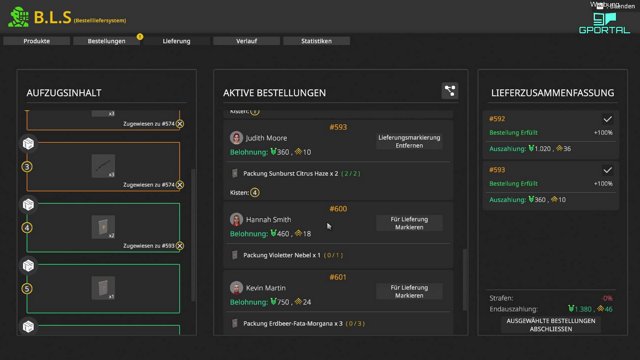The height and width of the screenshot is (360, 640).
Task: Click the box icon above crate 3
Action: pyautogui.click(x=28, y=144)
